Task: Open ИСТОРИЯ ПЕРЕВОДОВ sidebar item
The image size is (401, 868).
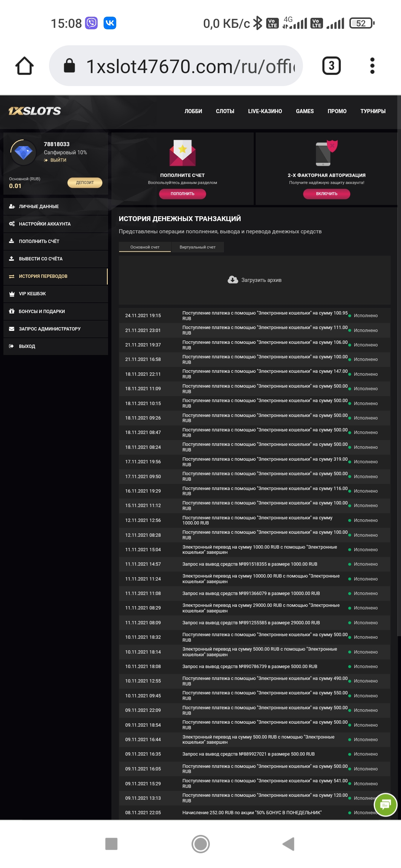Action: tap(56, 276)
